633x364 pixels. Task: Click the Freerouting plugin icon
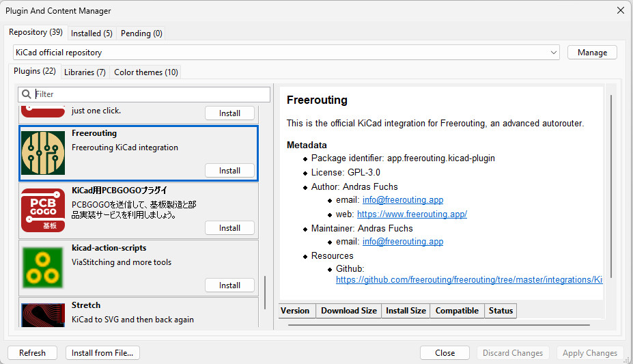point(43,153)
